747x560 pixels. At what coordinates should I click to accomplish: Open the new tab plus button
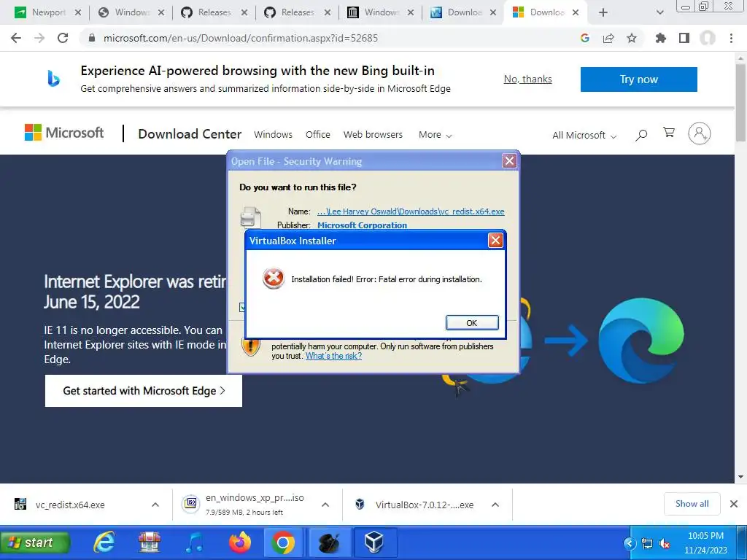[603, 12]
